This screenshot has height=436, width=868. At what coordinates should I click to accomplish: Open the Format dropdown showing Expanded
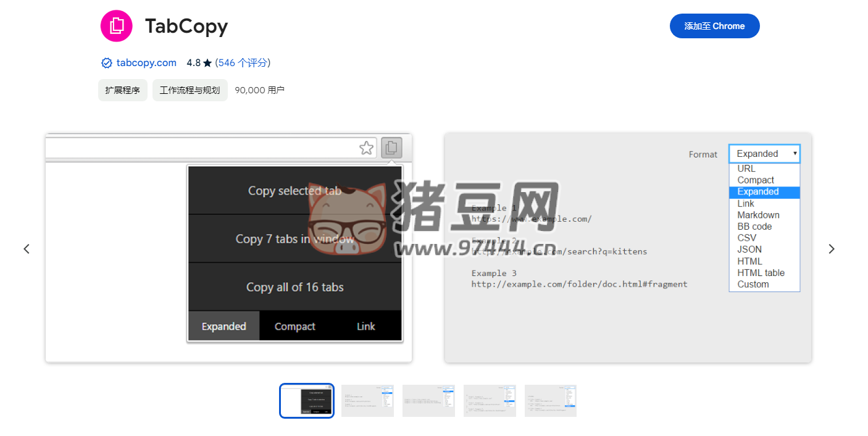pyautogui.click(x=764, y=154)
